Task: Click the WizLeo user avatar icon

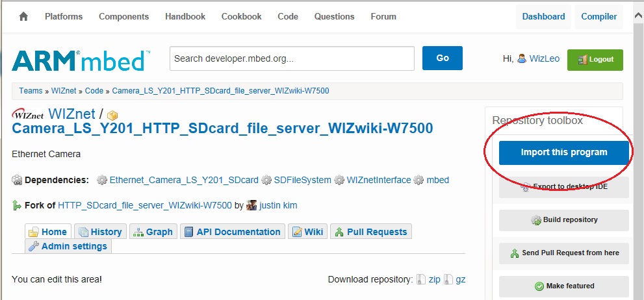Action: tap(522, 58)
